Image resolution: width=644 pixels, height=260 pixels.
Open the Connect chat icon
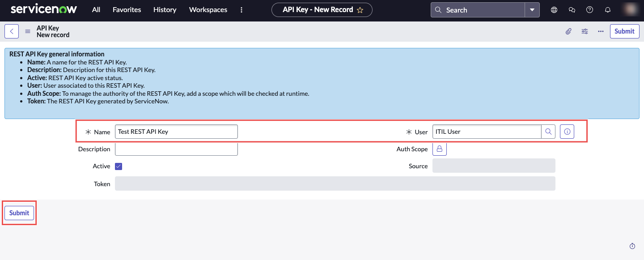pyautogui.click(x=572, y=9)
